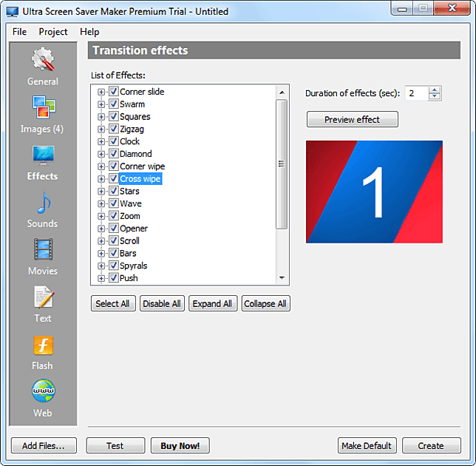Select the Wave effect label

pos(131,203)
